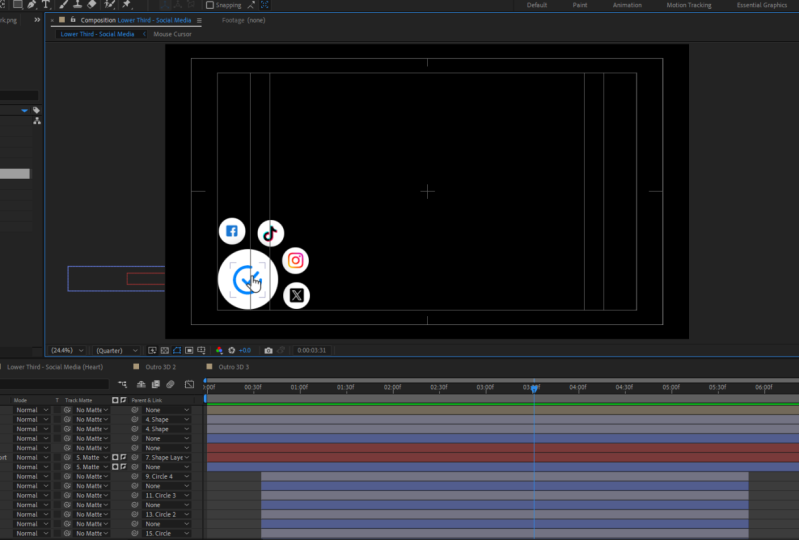This screenshot has width=799, height=540.
Task: Click the snap-to-edges icon beside Snapping
Action: (x=251, y=5)
